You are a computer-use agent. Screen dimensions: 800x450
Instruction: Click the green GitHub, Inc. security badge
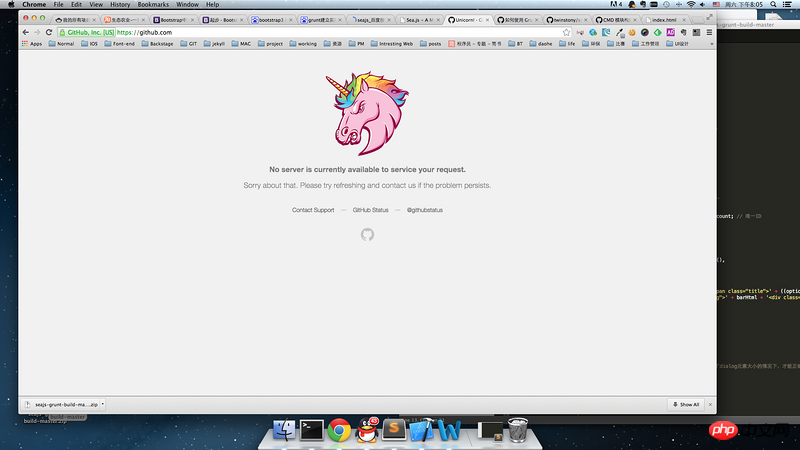tap(87, 32)
